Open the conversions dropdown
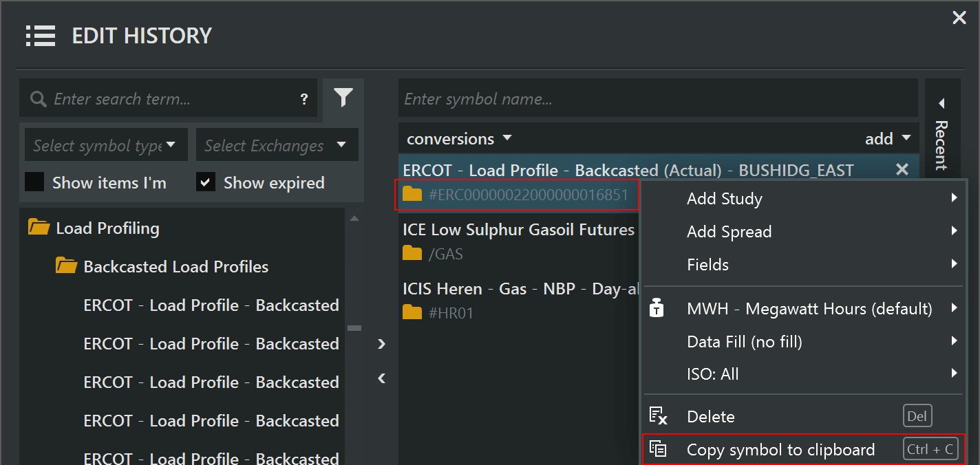980x465 pixels. (x=459, y=138)
